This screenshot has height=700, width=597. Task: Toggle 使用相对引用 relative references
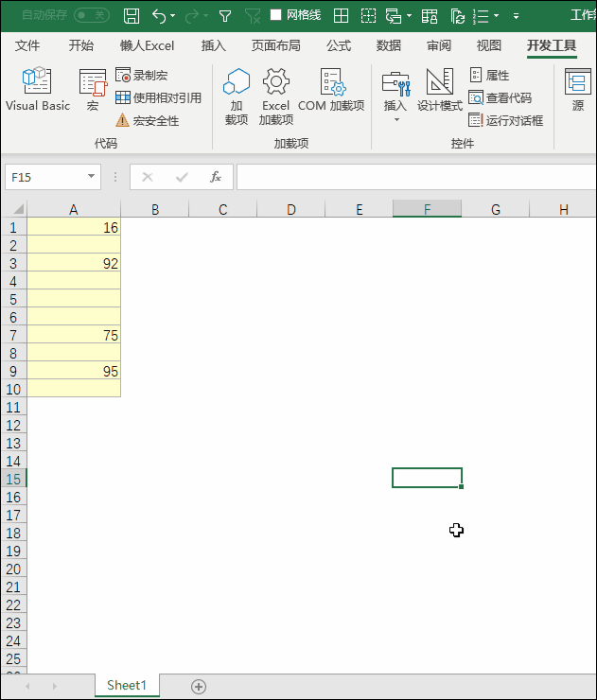[158, 97]
